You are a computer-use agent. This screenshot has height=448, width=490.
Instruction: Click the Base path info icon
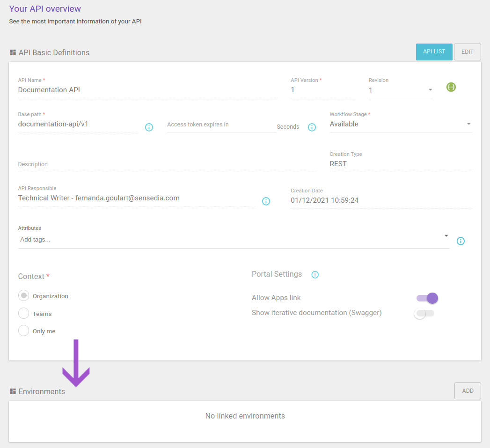pos(149,127)
